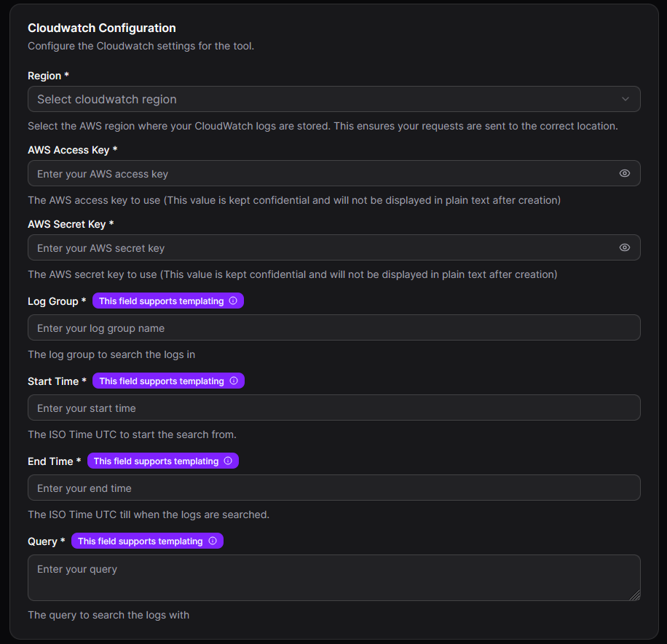Image resolution: width=667 pixels, height=644 pixels.
Task: Toggle visibility of the AWS access key value
Action: pyautogui.click(x=624, y=173)
